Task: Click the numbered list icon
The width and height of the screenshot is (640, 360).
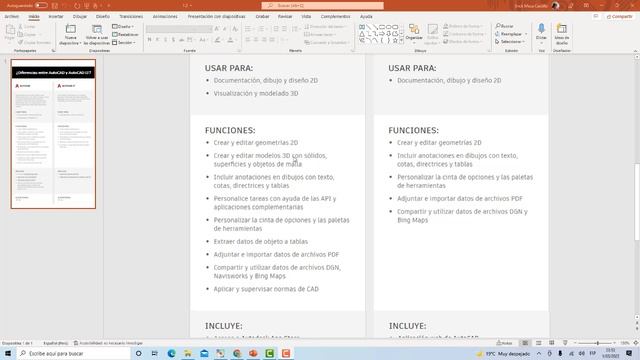Action: click(261, 29)
